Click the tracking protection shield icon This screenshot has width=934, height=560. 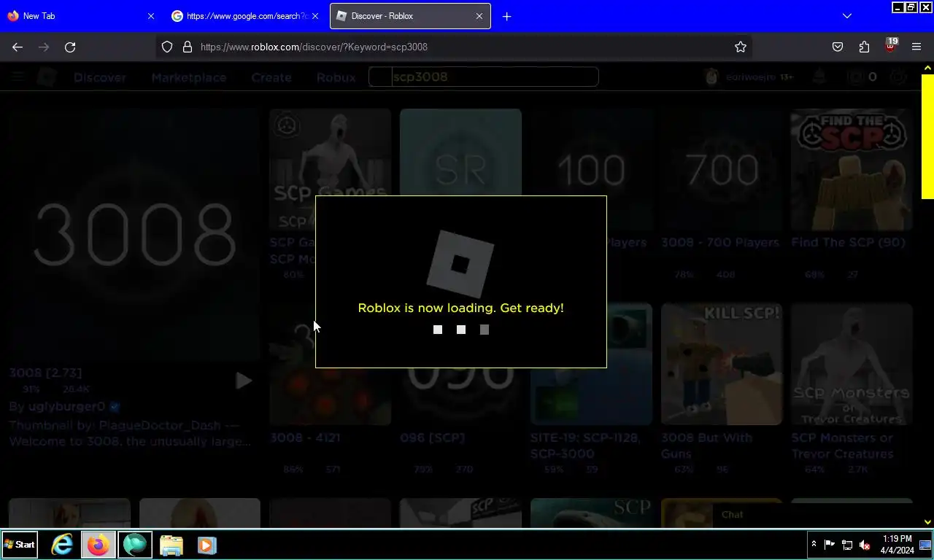tap(167, 47)
